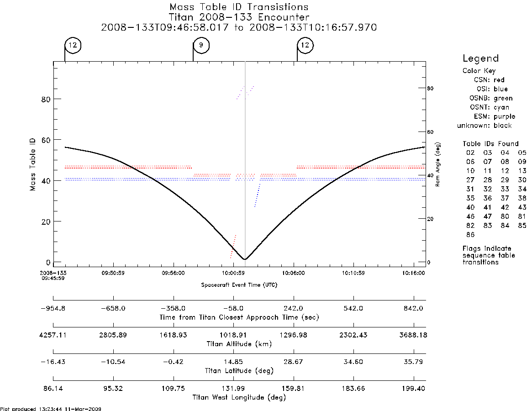Select the 'OSNT: cyan' legend entry
The width and height of the screenshot is (532, 411).
489,107
